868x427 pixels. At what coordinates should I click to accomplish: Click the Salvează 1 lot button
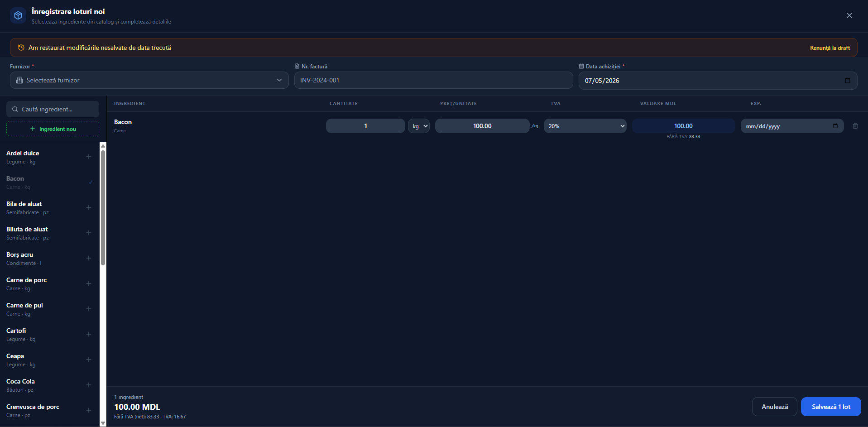831,407
